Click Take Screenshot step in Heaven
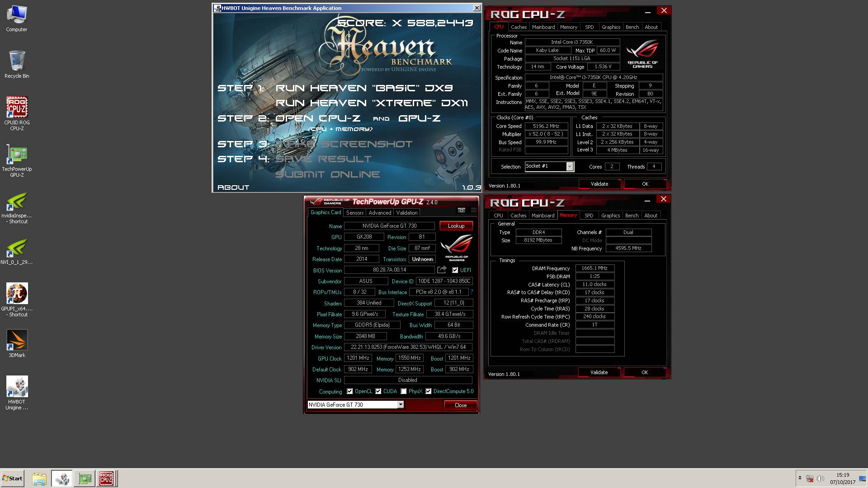868x488 pixels. pyautogui.click(x=344, y=144)
